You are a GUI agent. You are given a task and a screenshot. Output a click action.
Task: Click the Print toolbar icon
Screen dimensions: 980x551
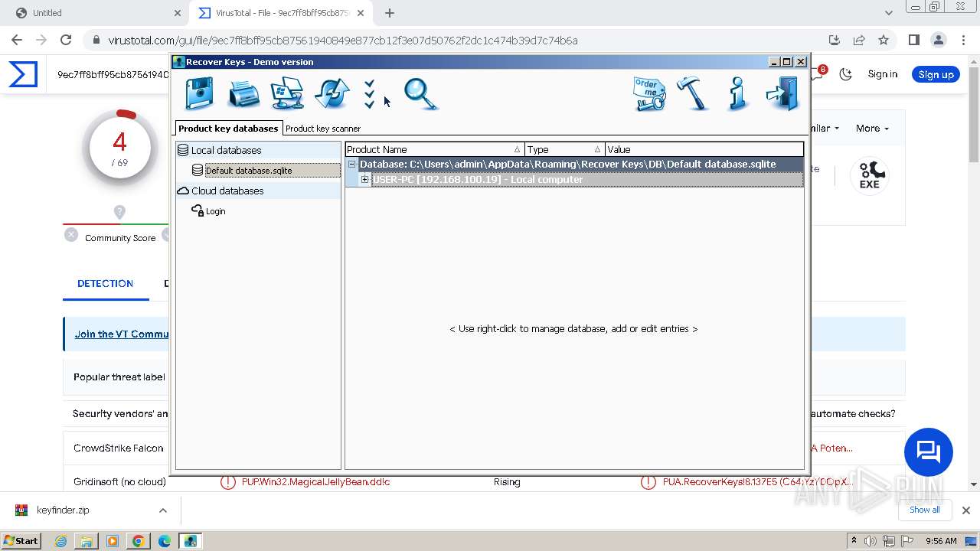pyautogui.click(x=244, y=94)
